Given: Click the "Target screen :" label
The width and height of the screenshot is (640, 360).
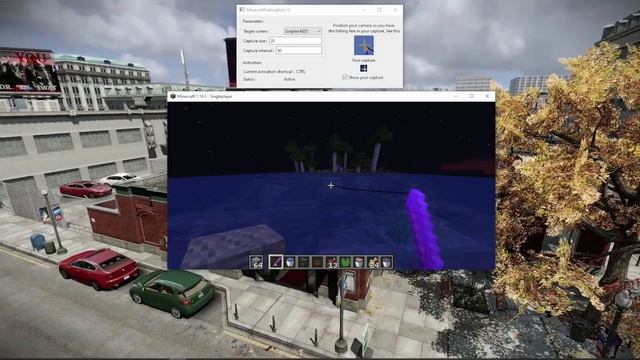Looking at the screenshot, I should 256,31.
